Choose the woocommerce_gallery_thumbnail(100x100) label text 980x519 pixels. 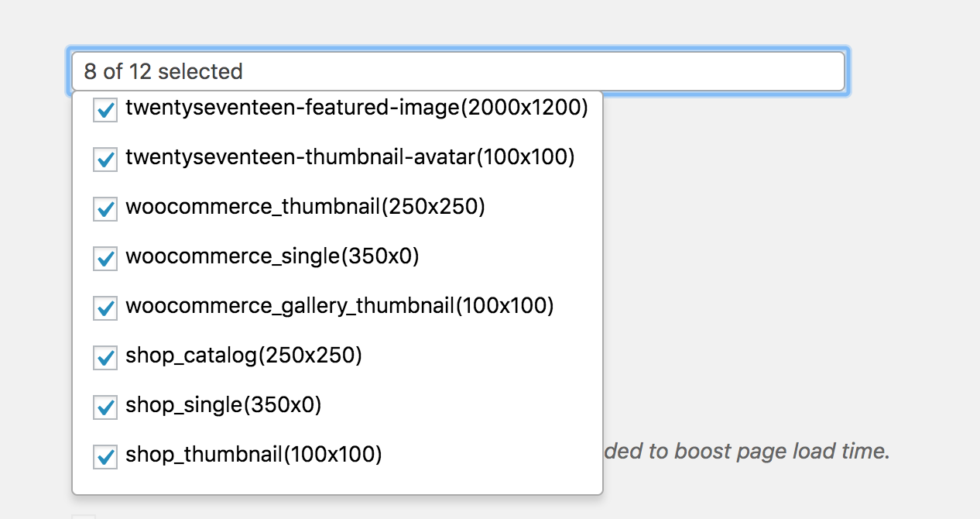point(340,306)
